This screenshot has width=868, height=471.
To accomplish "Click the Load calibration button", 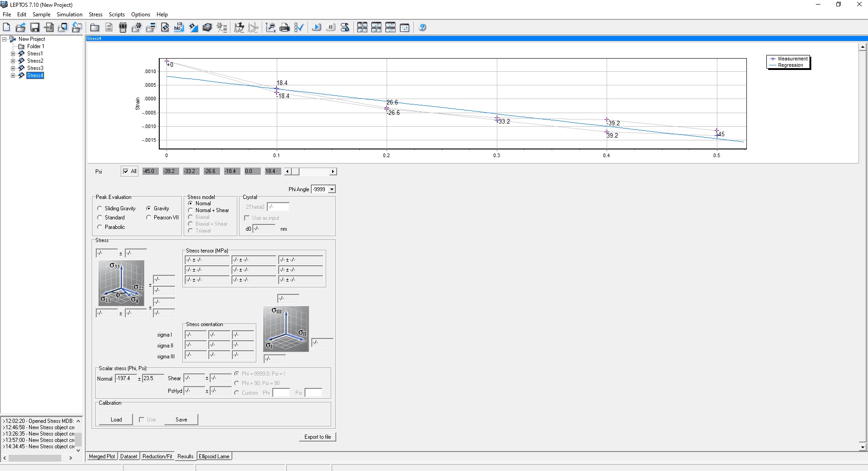I will tap(116, 420).
